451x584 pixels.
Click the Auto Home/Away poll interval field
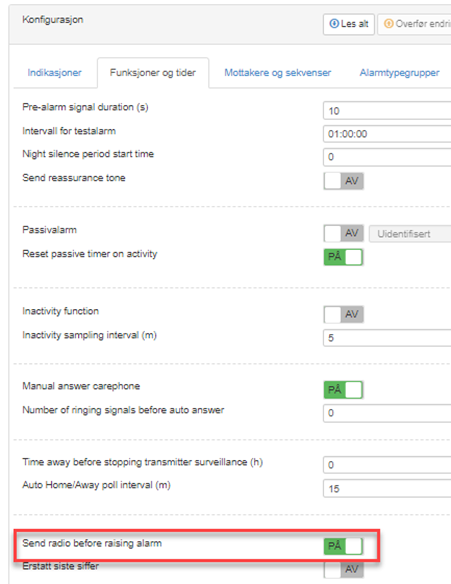(x=387, y=488)
